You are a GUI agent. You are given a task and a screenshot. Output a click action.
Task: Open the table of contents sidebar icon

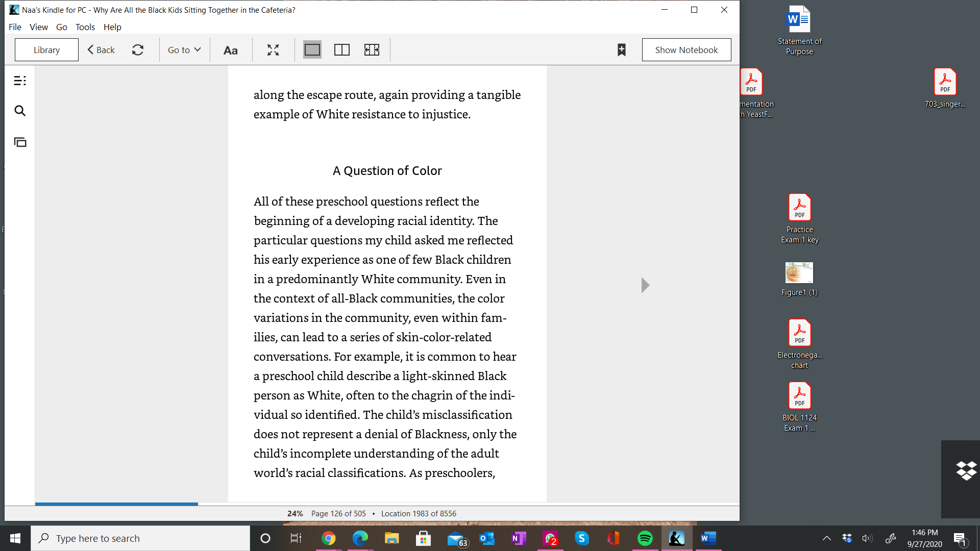[x=20, y=81]
